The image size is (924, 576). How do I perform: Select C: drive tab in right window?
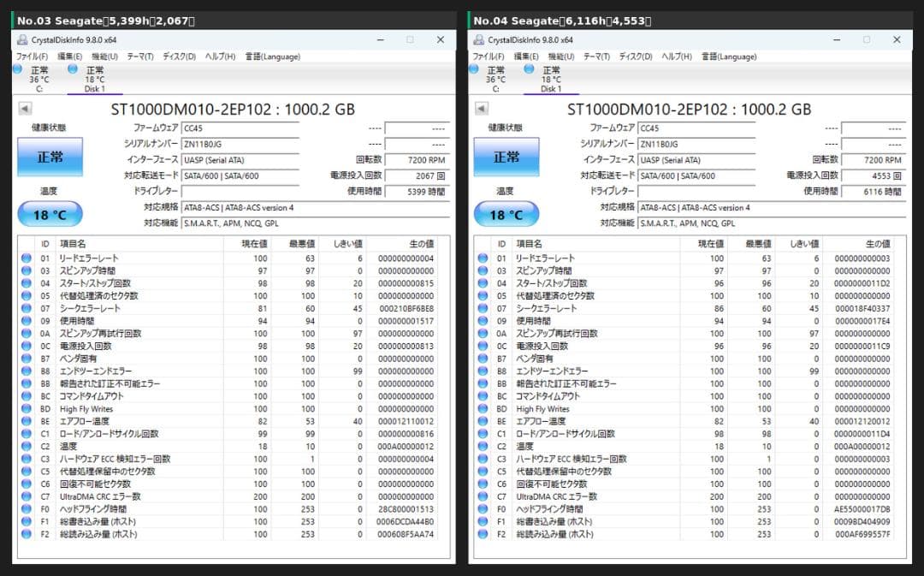point(495,79)
